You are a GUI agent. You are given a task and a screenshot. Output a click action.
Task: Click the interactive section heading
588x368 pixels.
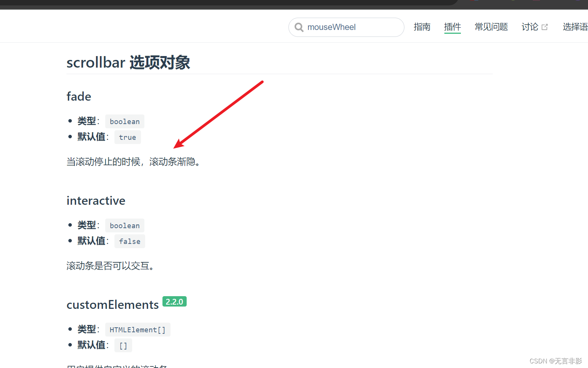point(96,201)
